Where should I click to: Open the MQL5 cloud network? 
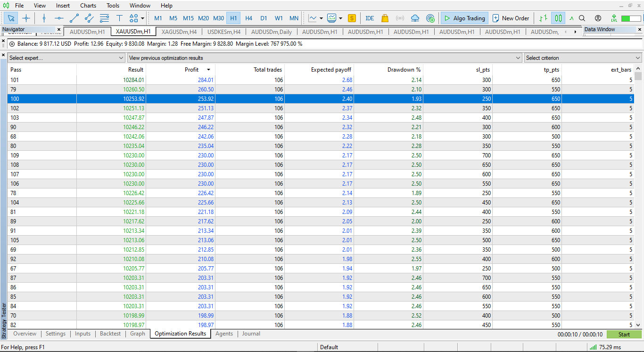414,18
